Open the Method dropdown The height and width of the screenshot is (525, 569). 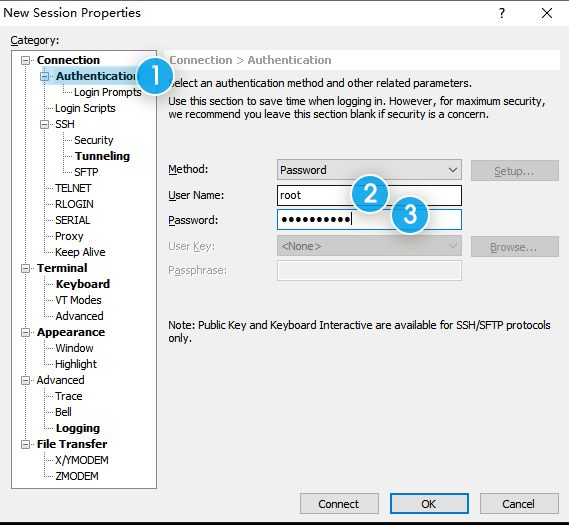coord(369,170)
